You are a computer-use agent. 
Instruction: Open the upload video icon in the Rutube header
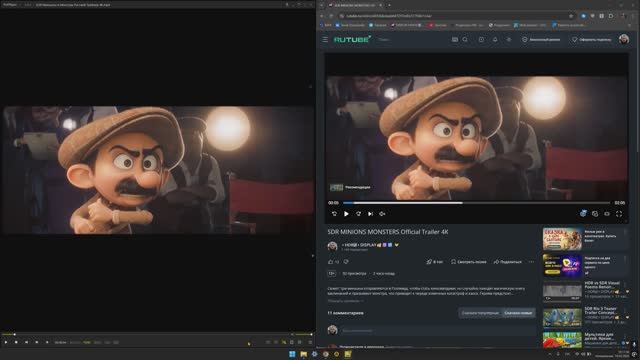pyautogui.click(x=481, y=40)
